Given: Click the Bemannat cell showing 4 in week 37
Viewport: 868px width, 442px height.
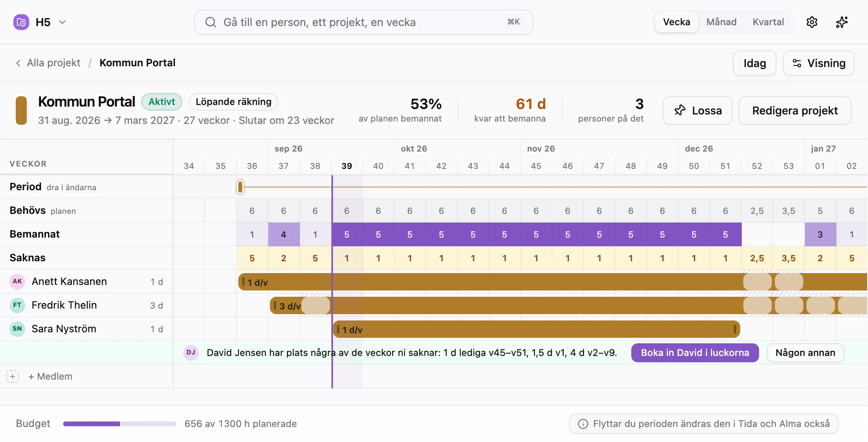Looking at the screenshot, I should click(284, 234).
